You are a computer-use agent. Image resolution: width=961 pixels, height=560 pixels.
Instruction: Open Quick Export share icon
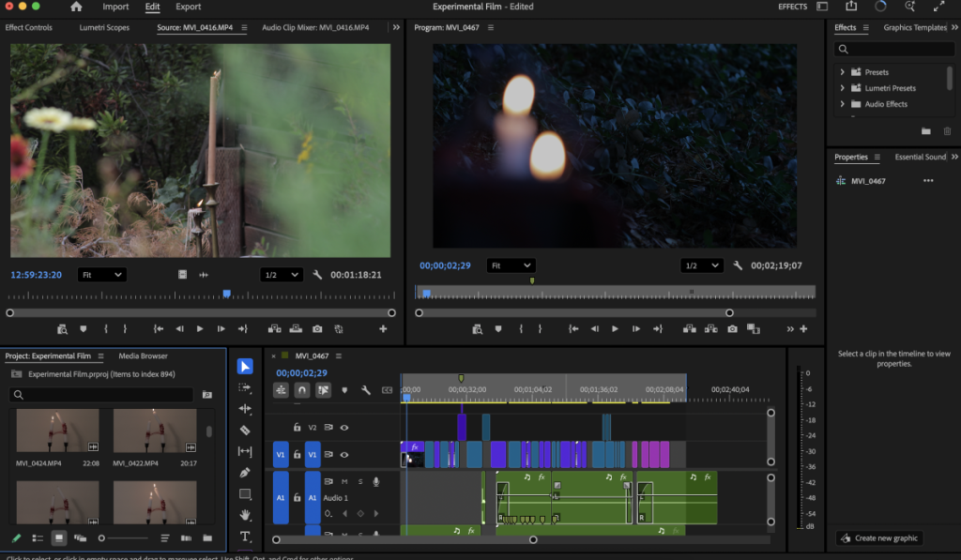(851, 7)
